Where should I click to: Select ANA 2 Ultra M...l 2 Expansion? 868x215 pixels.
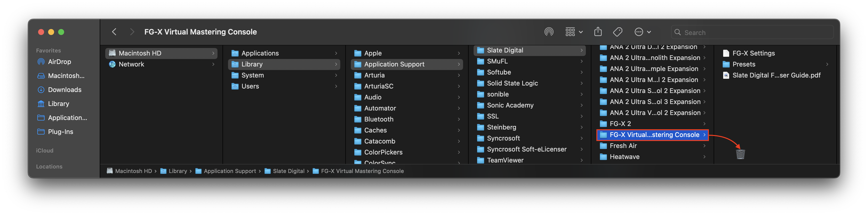pyautogui.click(x=652, y=80)
